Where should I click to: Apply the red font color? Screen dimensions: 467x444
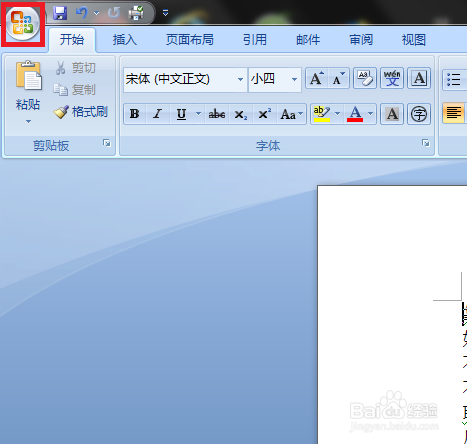point(355,114)
